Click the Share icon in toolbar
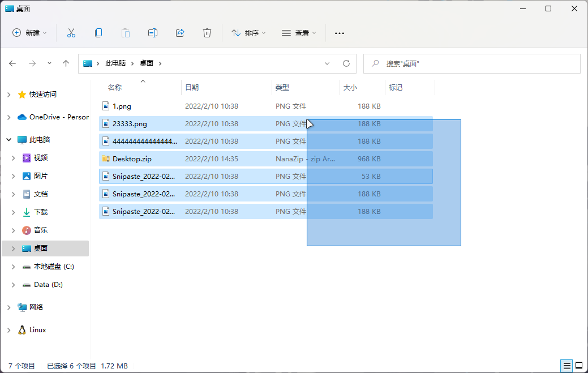588x373 pixels. pyautogui.click(x=180, y=33)
